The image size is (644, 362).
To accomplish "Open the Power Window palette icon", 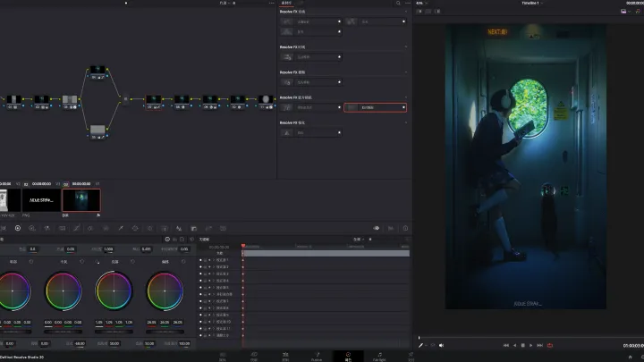I will [135, 228].
